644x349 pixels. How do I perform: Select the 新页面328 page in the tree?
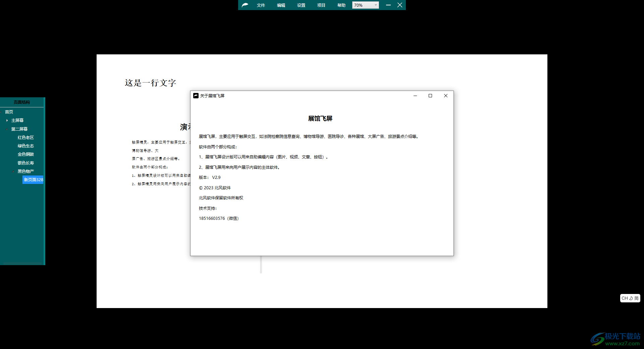(x=33, y=180)
